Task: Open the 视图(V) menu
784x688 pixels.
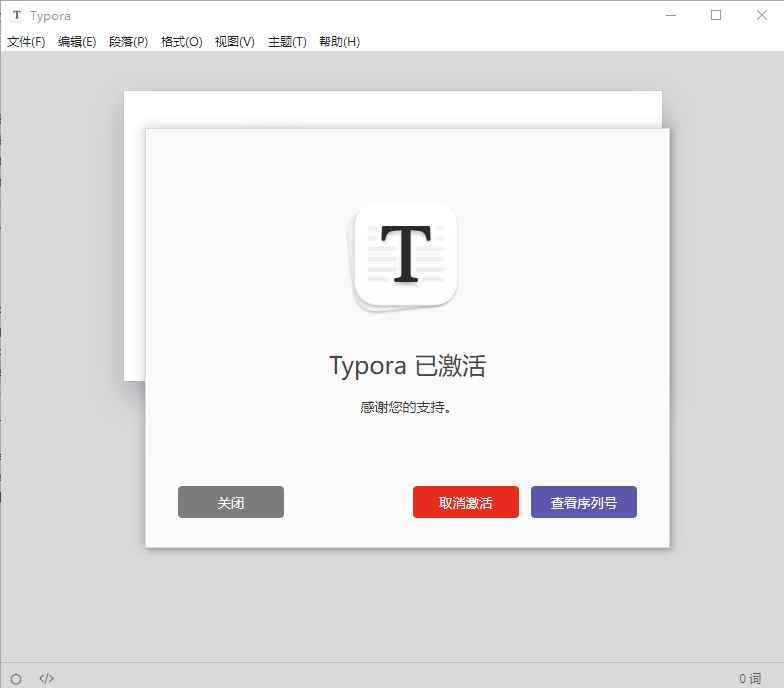Action: (234, 42)
